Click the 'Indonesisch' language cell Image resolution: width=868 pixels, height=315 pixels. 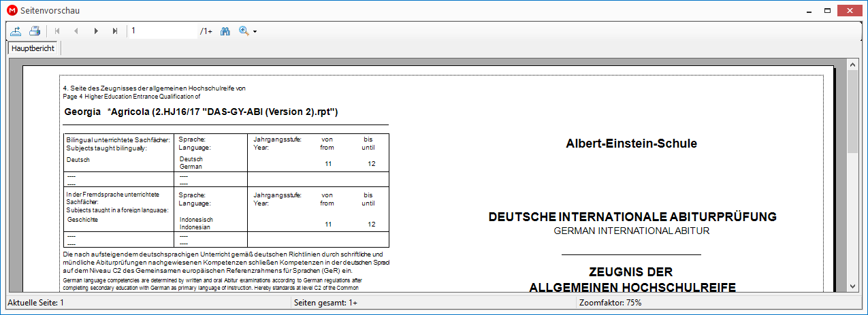(x=196, y=220)
